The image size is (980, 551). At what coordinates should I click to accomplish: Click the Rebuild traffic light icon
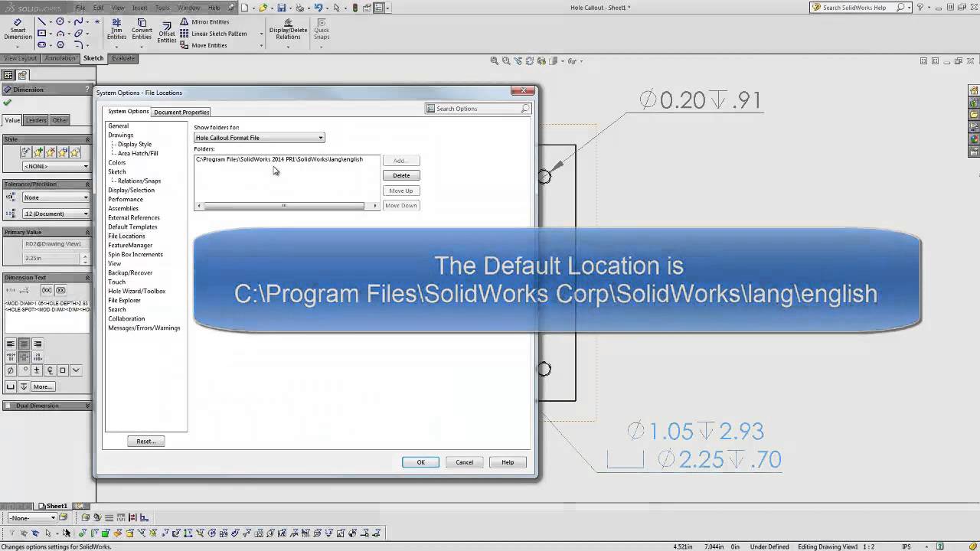tap(354, 8)
